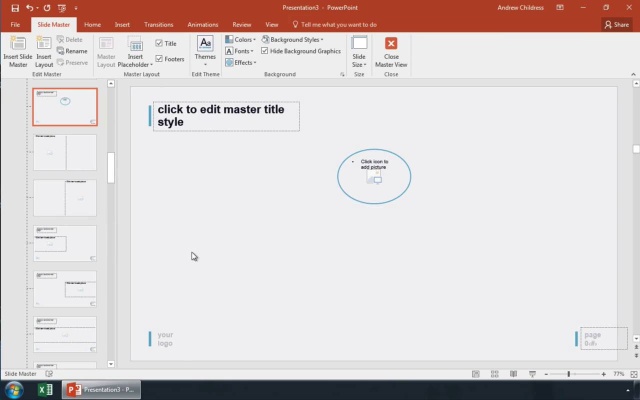Viewport: 640px width, 400px height.
Task: Switch to Reading View
Action: click(x=513, y=374)
